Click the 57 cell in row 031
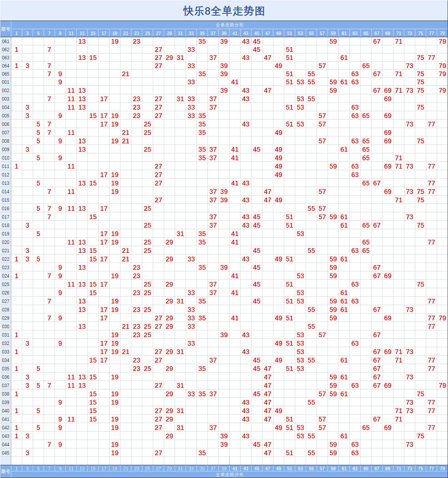The width and height of the screenshot is (448, 478). 322,335
